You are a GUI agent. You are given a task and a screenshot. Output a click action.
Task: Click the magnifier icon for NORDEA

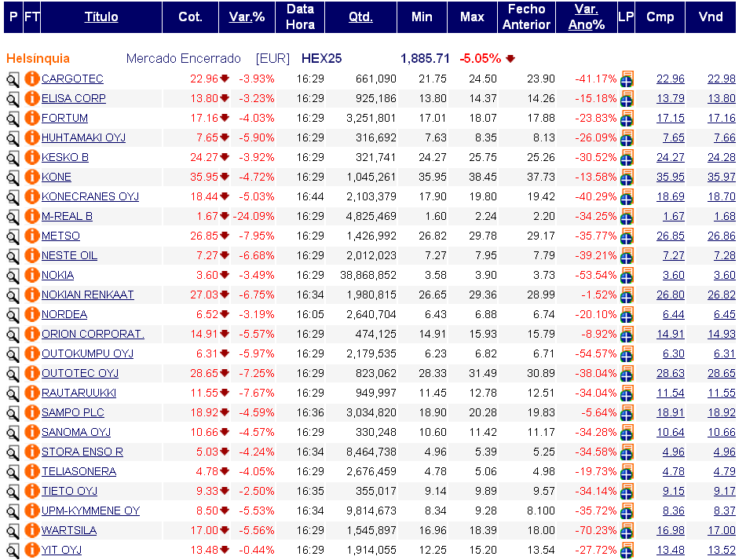(x=13, y=314)
